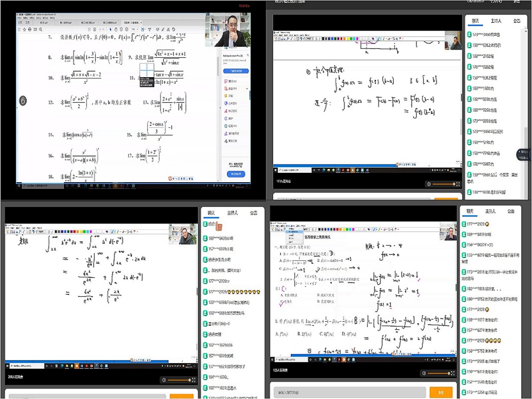Open 公告 tab in top-right chat panel
The width and height of the screenshot is (532, 399).
[516, 21]
